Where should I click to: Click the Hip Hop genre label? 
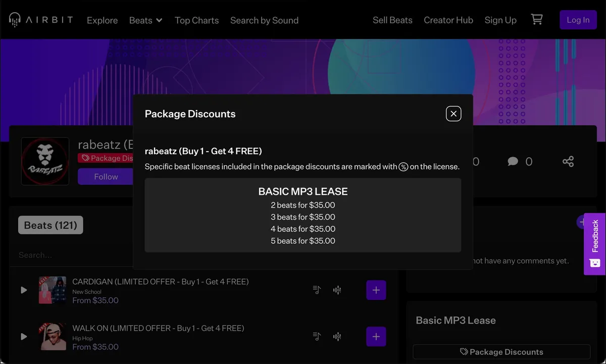pos(82,338)
